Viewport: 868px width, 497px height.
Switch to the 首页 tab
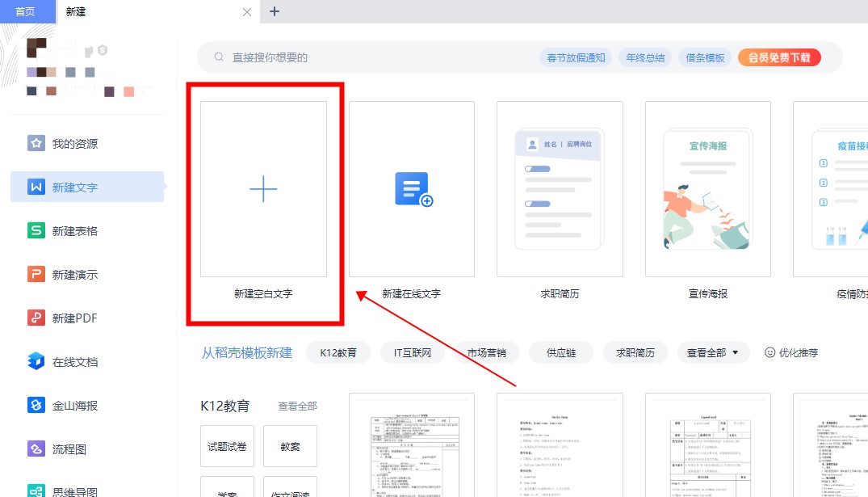click(25, 11)
